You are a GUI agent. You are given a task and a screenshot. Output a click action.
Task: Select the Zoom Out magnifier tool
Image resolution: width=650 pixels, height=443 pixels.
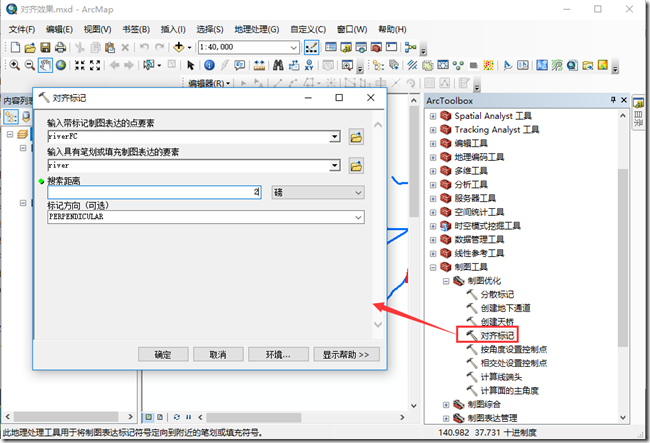(x=29, y=65)
